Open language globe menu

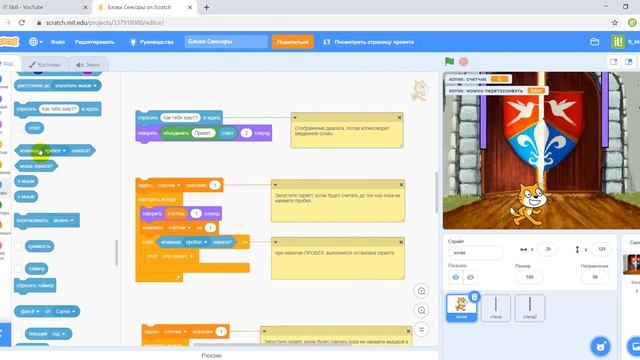[x=36, y=42]
